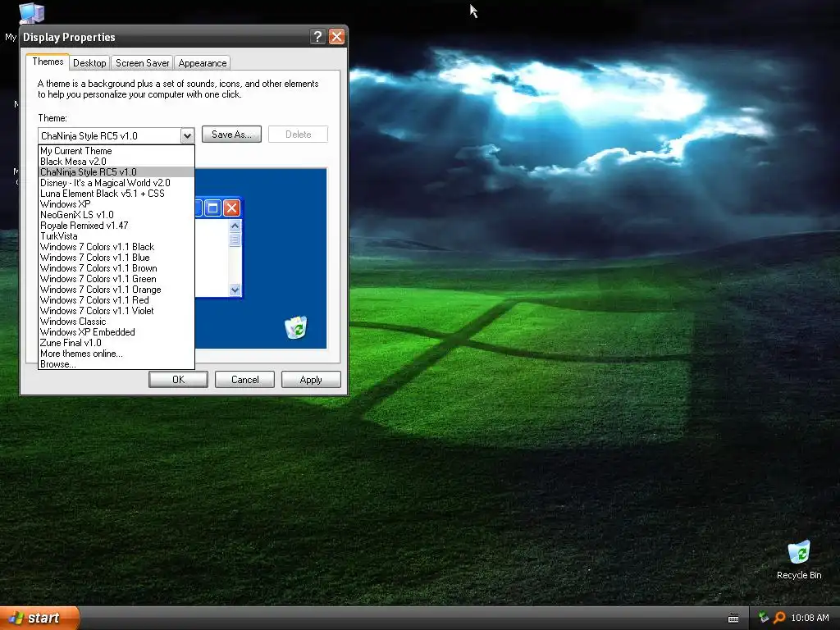Viewport: 840px width, 630px height.
Task: Pick Royale Remixed v1.47 theme
Action: 116,226
